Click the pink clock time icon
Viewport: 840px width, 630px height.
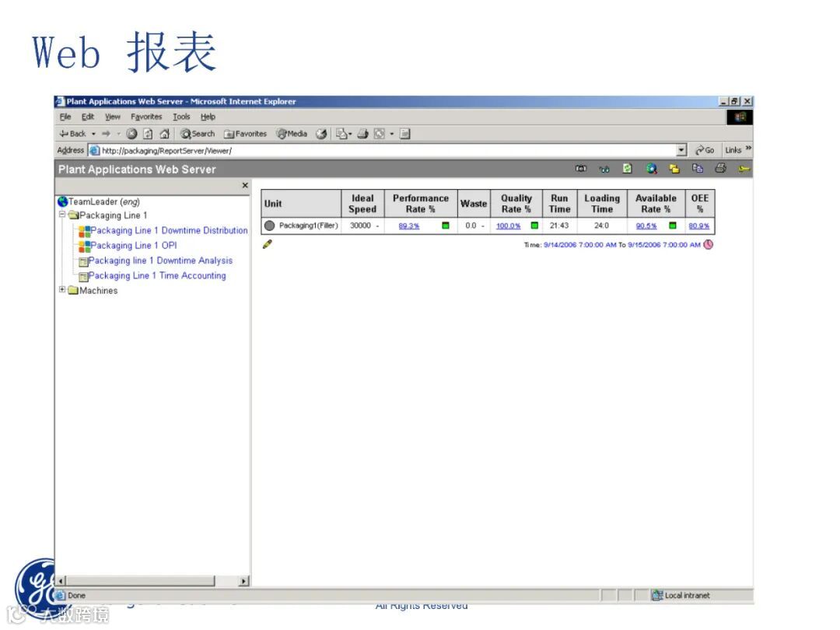tap(709, 244)
